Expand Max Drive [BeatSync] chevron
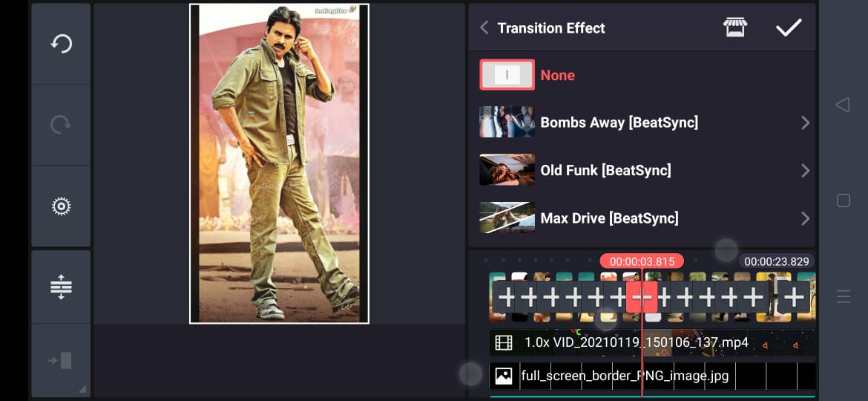The width and height of the screenshot is (868, 401). 805,218
